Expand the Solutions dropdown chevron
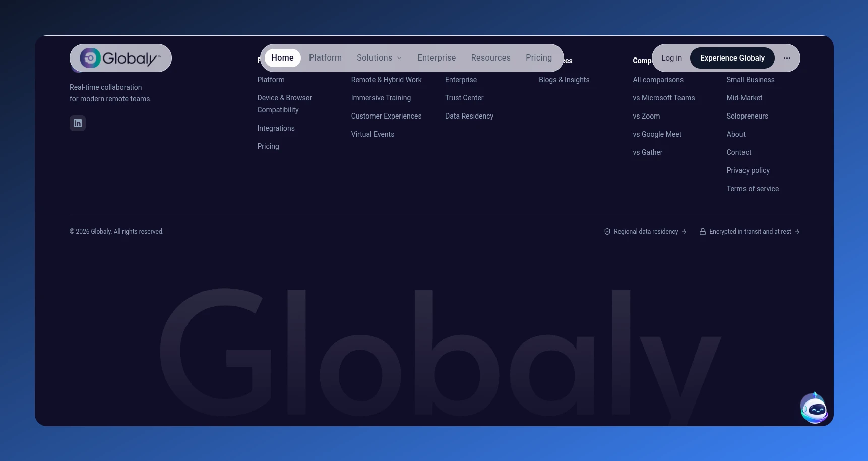This screenshot has height=461, width=868. pyautogui.click(x=399, y=58)
